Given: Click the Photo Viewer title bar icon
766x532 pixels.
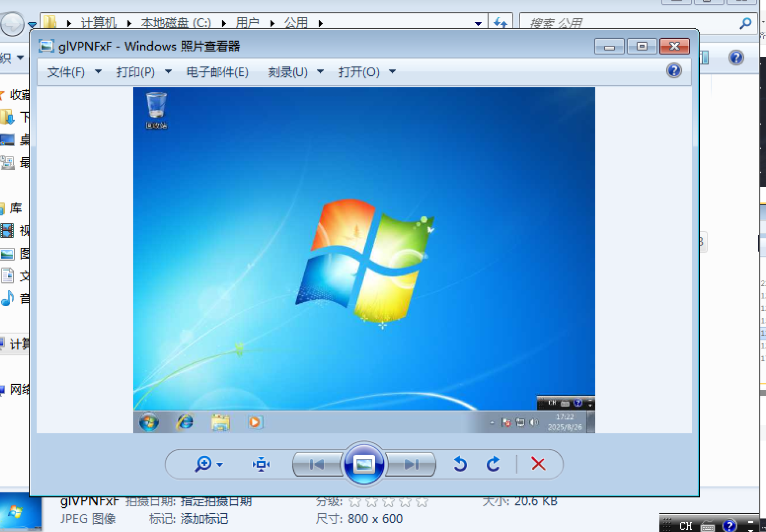Looking at the screenshot, I should [x=46, y=46].
